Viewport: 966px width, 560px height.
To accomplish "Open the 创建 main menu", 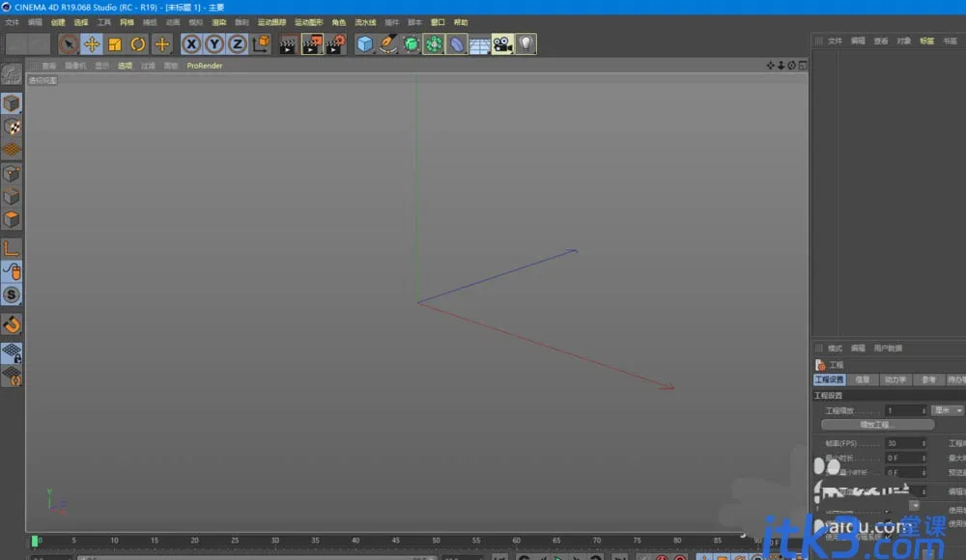I will click(x=58, y=22).
